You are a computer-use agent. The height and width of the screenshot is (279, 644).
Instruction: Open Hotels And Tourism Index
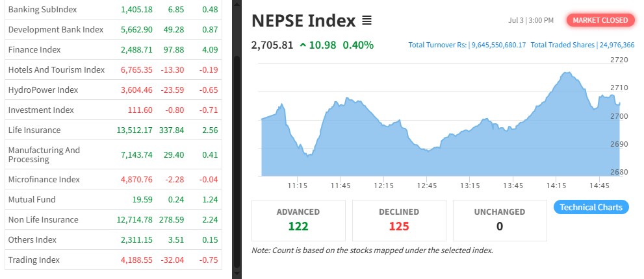coord(57,69)
